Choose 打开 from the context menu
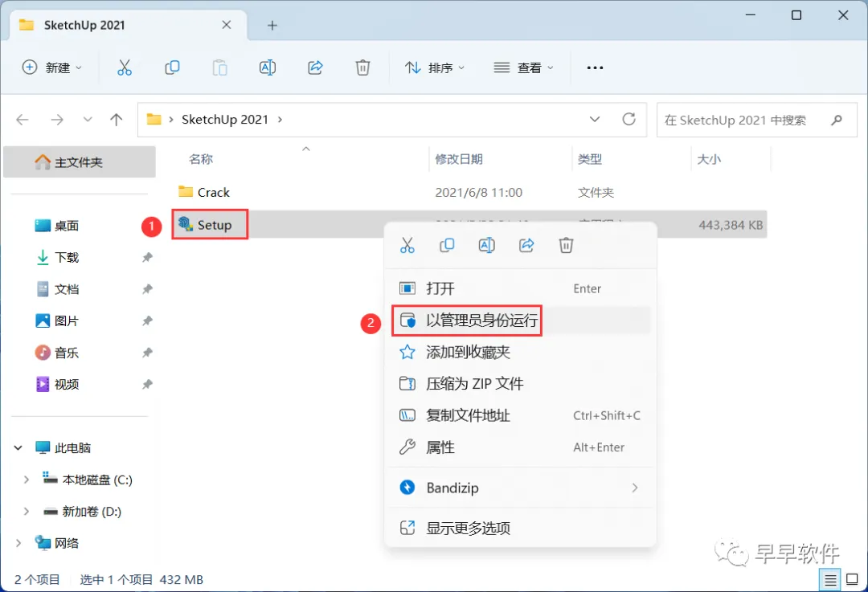 point(520,288)
